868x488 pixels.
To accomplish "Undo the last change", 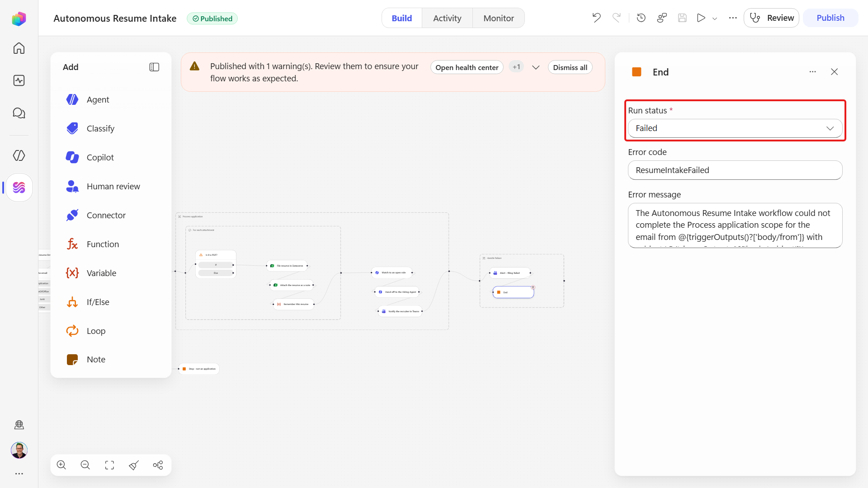I will click(596, 18).
